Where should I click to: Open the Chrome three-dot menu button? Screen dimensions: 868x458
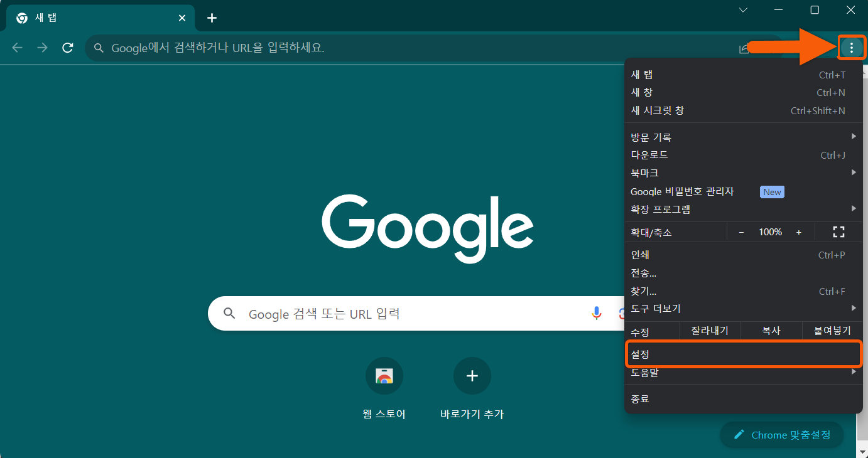(852, 48)
